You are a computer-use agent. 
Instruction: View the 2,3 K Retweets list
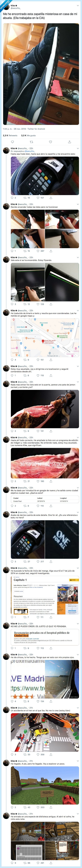(x=10, y=135)
